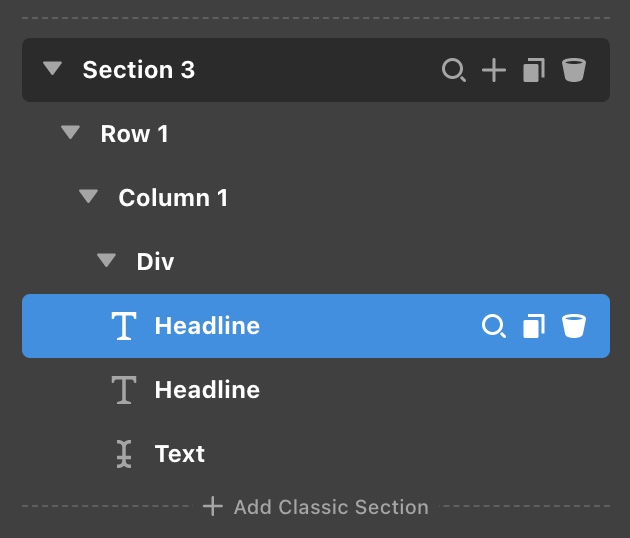
Task: Select the Text element item
Action: (316, 454)
